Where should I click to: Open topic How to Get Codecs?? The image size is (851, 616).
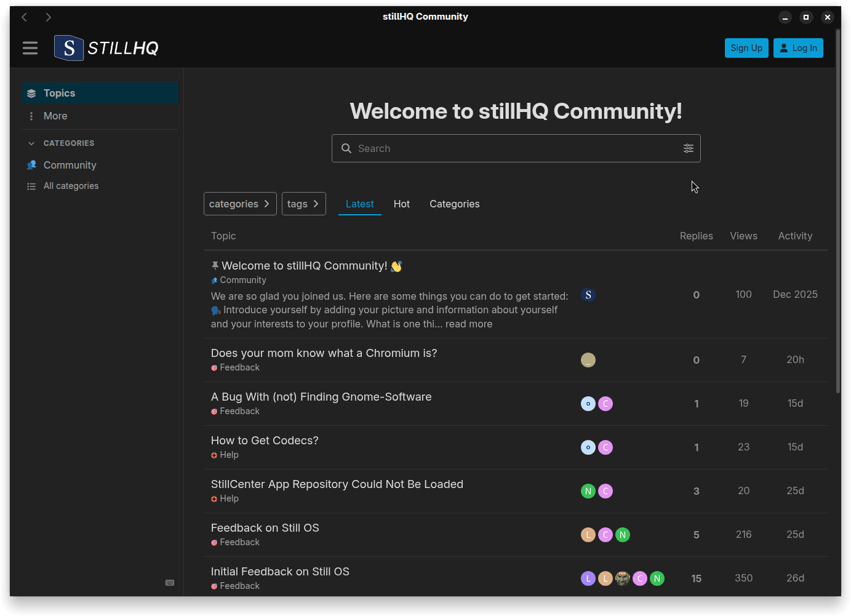[x=265, y=441]
